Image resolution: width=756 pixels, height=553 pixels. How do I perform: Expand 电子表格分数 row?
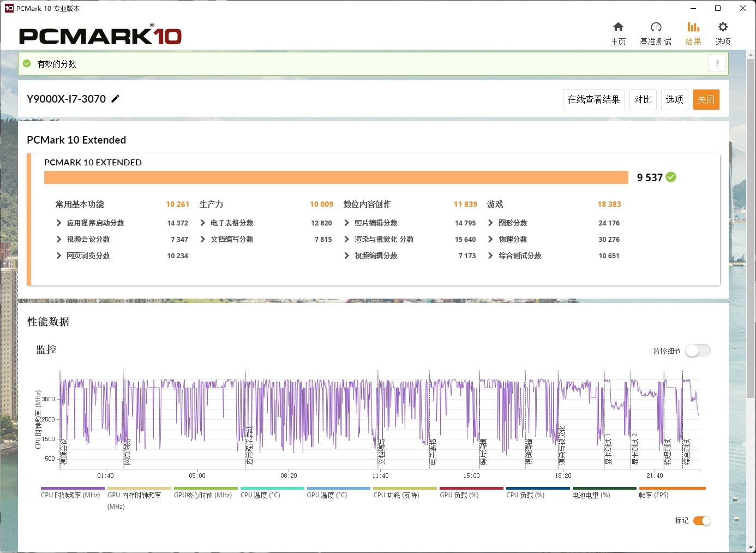(x=203, y=223)
